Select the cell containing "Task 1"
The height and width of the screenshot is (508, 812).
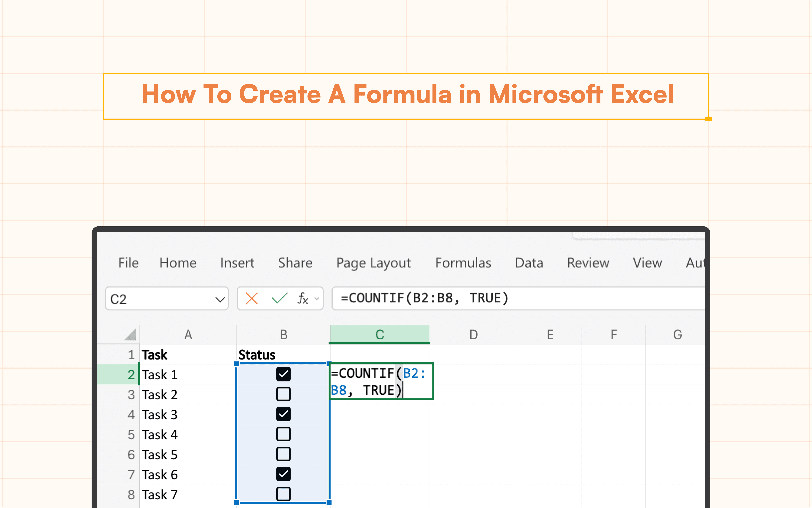(x=188, y=374)
